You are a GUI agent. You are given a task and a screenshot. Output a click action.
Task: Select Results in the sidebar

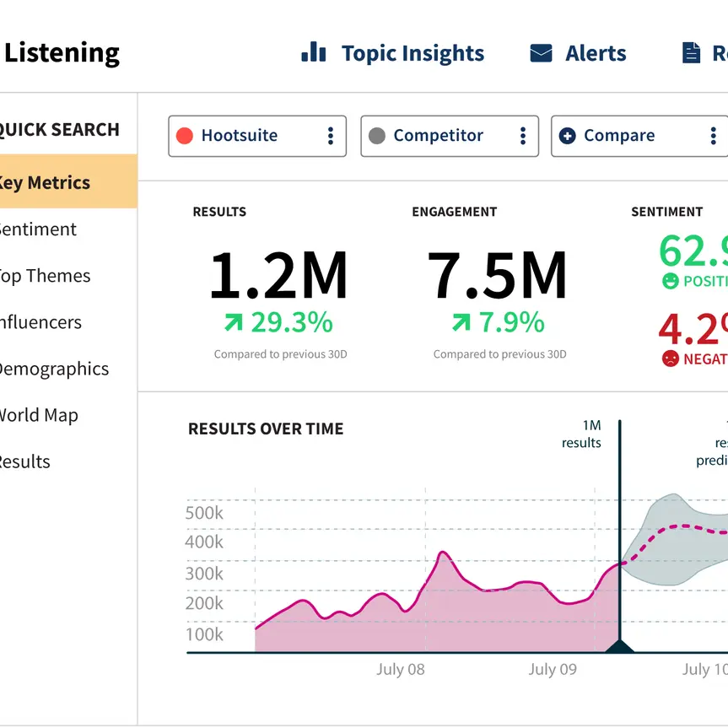point(25,461)
